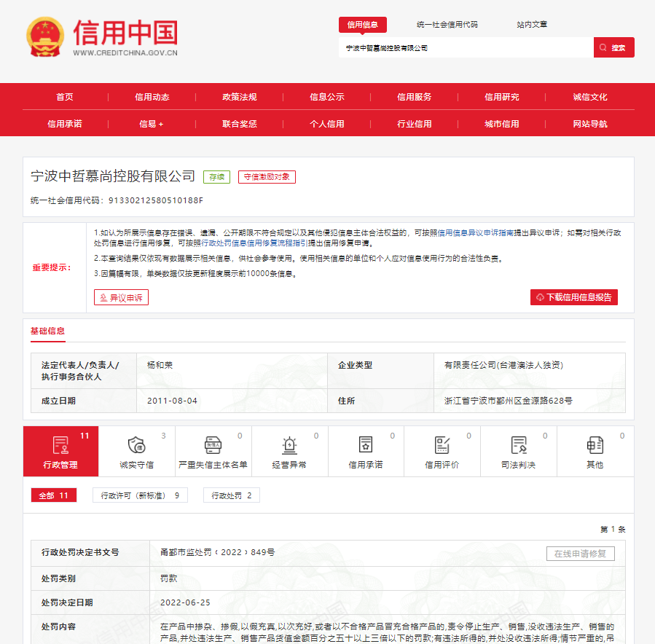This screenshot has height=644, width=655.
Task: Open 诚信文化 menu item
Action: pos(590,97)
